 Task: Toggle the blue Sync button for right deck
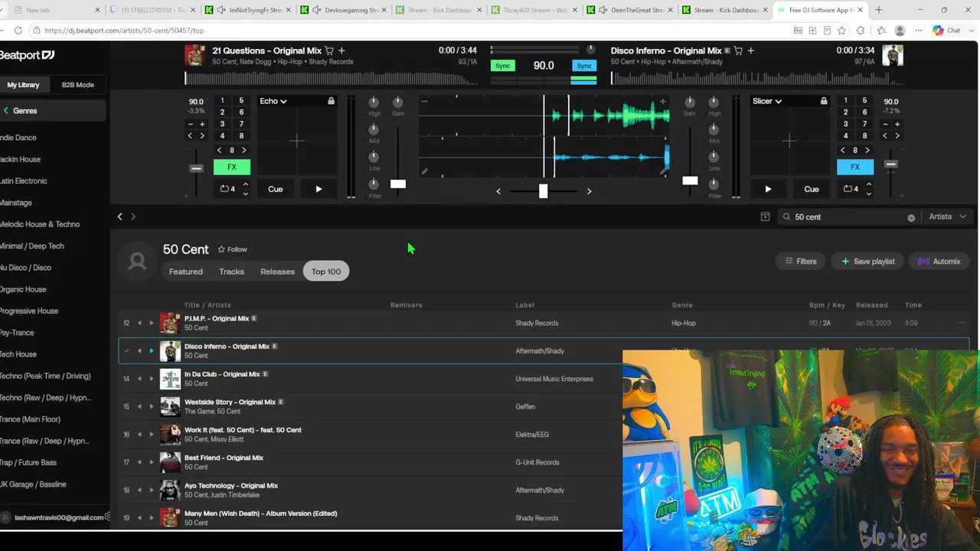584,66
